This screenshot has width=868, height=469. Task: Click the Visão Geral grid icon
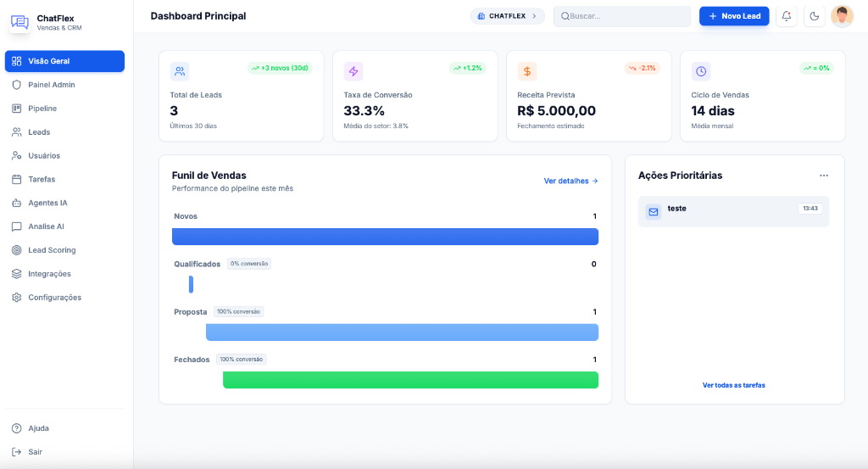click(17, 61)
